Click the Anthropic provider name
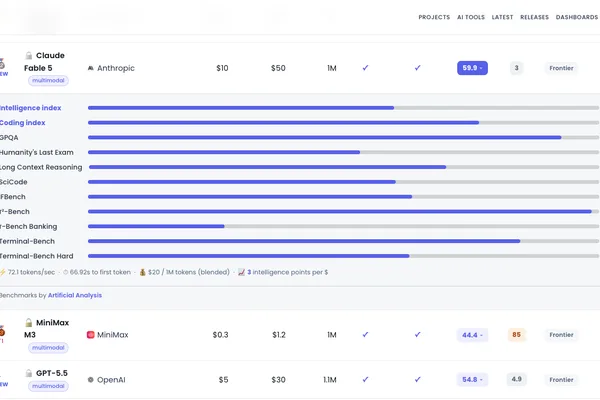This screenshot has width=600, height=400. (x=116, y=68)
